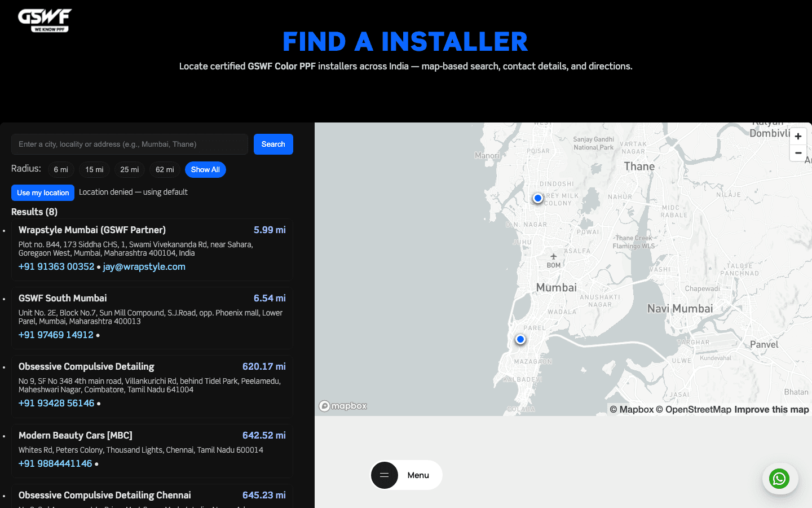Screen dimensions: 812x508
Task: Open the Menu label
Action: click(x=418, y=475)
